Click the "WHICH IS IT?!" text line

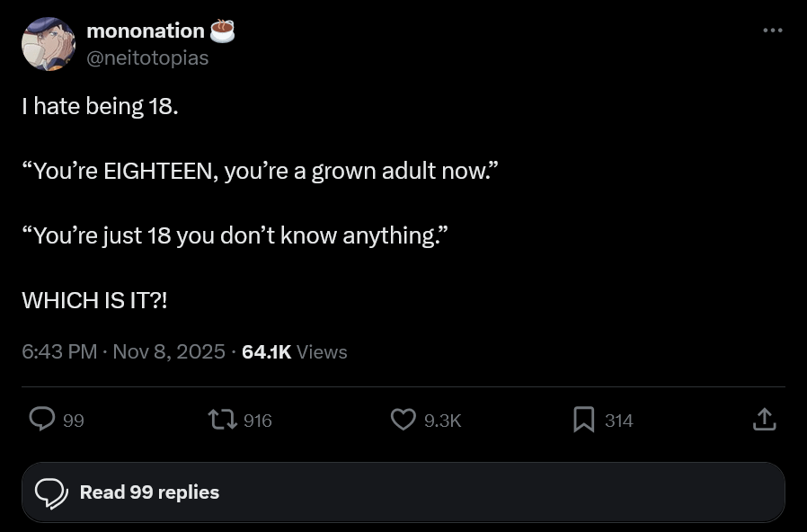click(94, 300)
